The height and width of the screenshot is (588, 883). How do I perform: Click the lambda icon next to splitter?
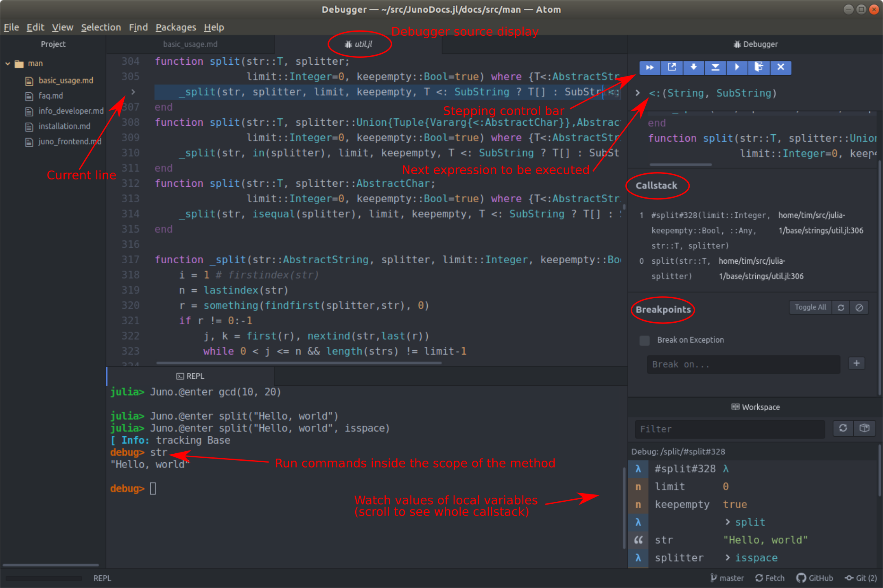[638, 558]
